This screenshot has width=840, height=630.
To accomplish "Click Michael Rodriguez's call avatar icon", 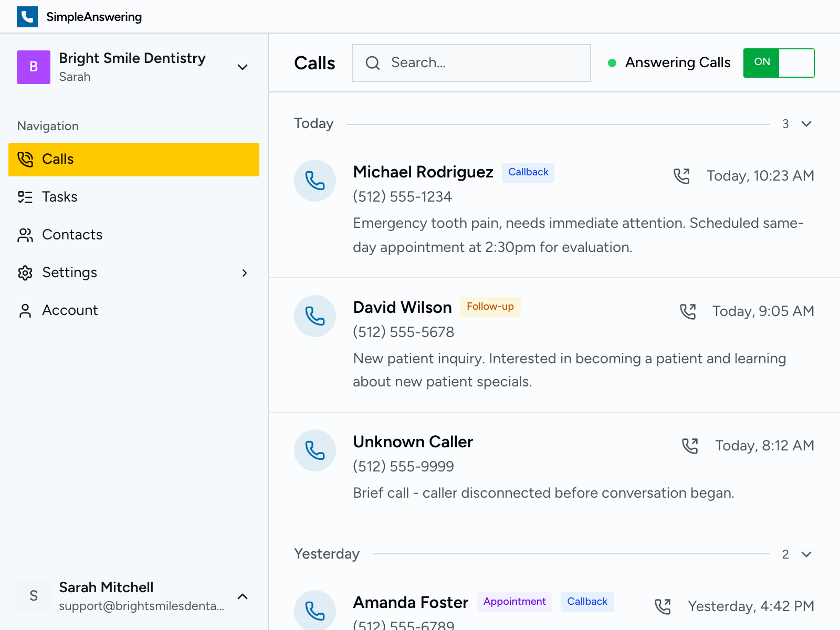I will pos(315,180).
